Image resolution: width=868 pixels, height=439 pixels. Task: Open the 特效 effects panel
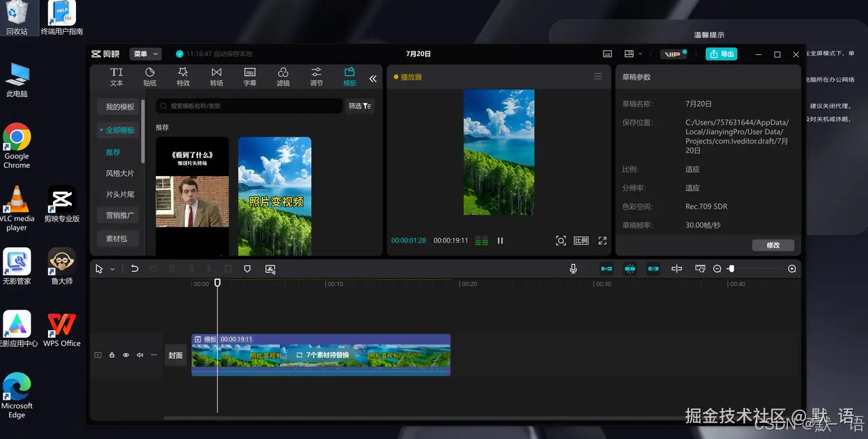tap(183, 77)
